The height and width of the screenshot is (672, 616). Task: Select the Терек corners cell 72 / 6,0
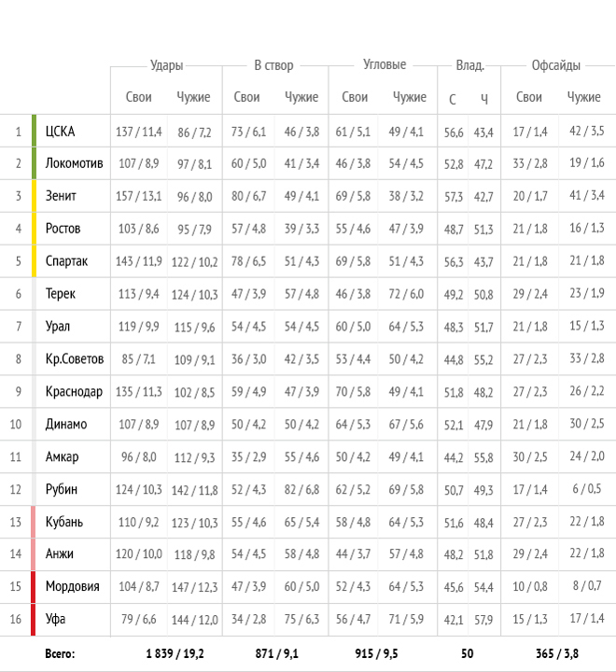click(x=406, y=294)
